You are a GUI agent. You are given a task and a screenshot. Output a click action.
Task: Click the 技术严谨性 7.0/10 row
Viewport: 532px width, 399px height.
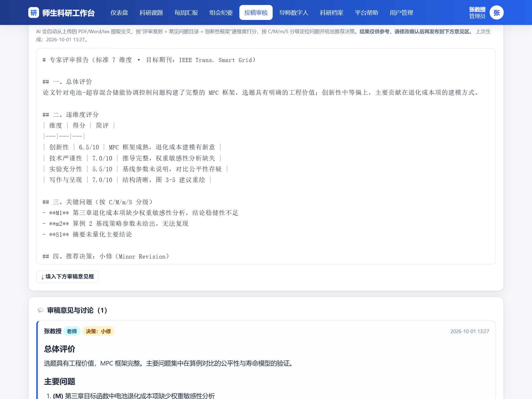click(x=132, y=158)
